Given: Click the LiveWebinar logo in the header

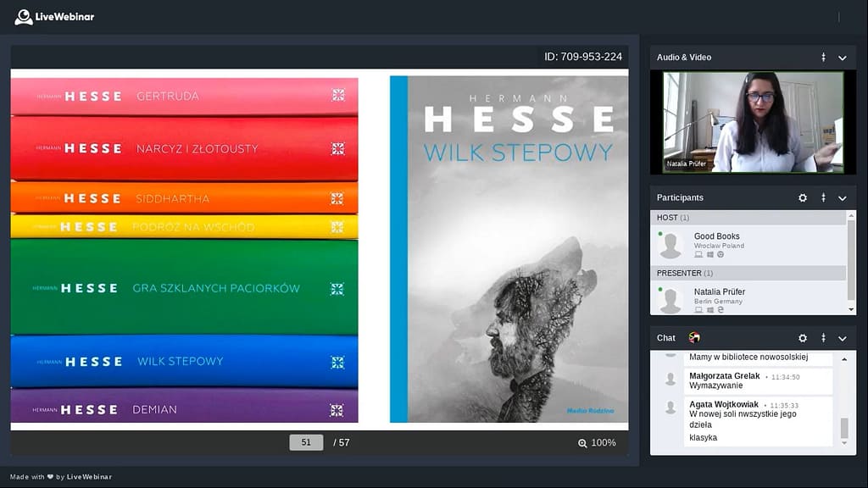Looking at the screenshot, I should pyautogui.click(x=54, y=17).
